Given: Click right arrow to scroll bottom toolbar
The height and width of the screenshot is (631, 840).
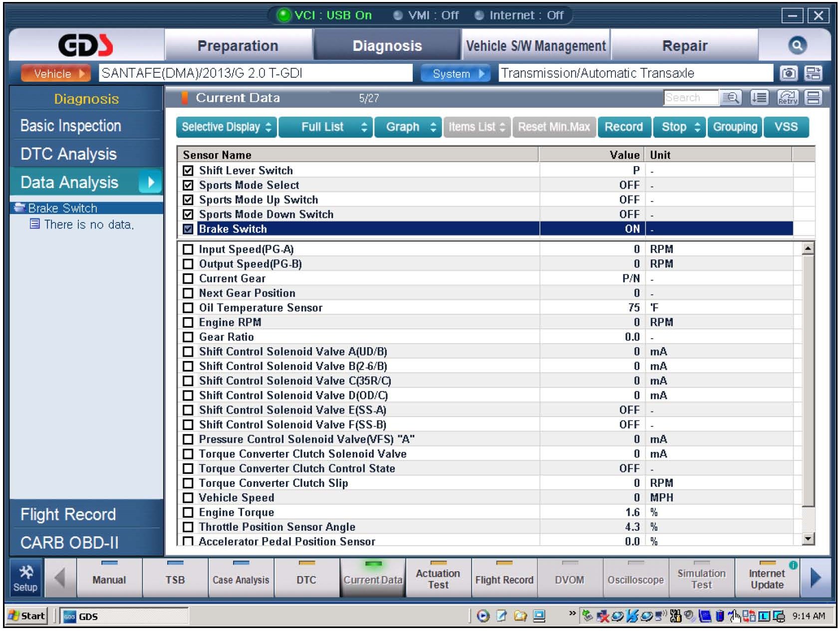Looking at the screenshot, I should 816,579.
